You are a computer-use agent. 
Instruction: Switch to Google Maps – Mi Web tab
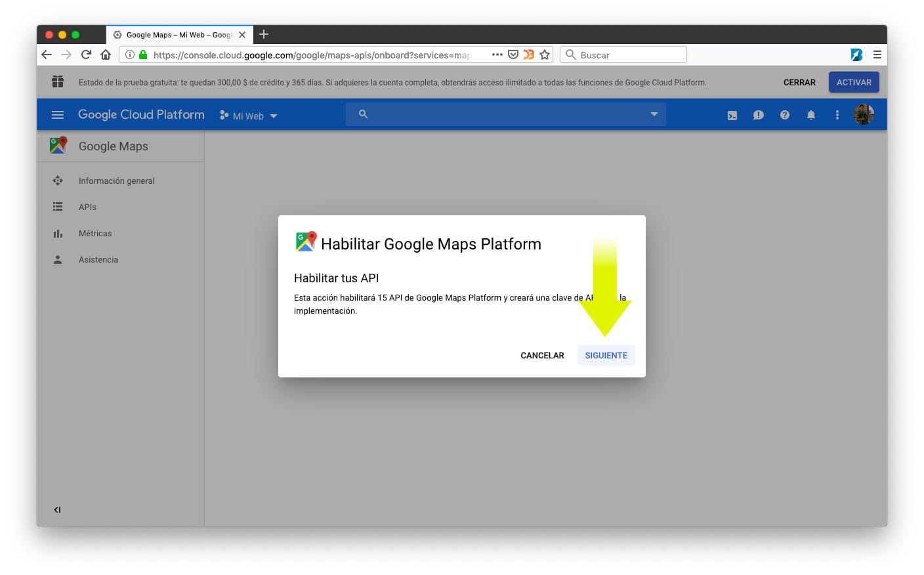tap(179, 35)
